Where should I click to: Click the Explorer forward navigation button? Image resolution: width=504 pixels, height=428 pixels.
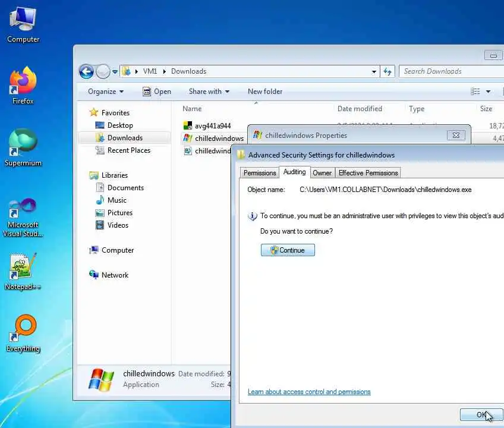click(103, 71)
